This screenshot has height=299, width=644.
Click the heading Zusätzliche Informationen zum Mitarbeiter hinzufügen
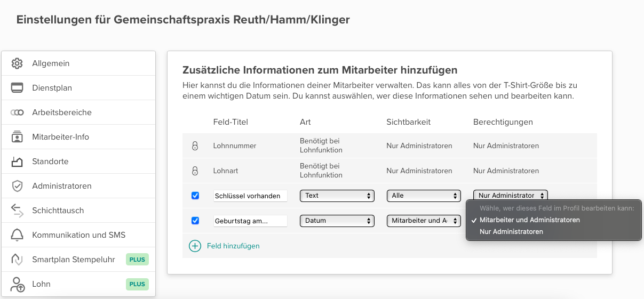pos(320,70)
